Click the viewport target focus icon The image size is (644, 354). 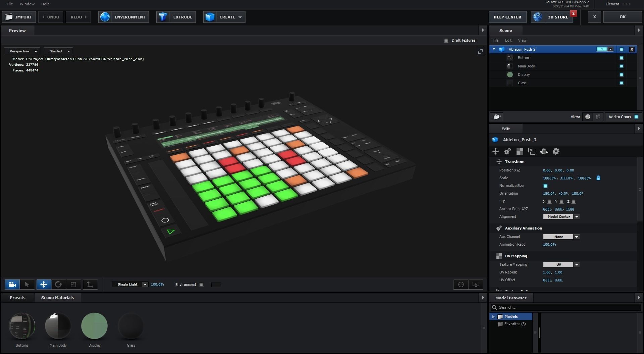(461, 285)
